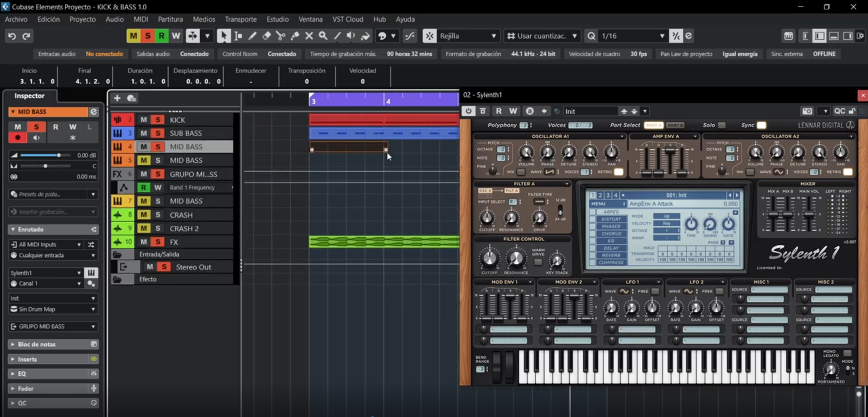Viewport: 868px width, 417px height.
Task: Tick the DISTORT effect checkbox in Sylenth1
Action: coord(593,219)
